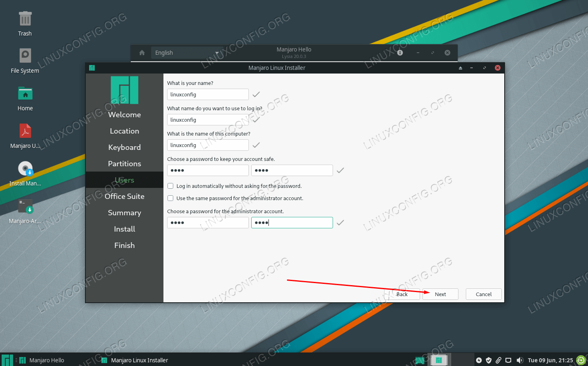Focus the user account password field
The width and height of the screenshot is (588, 366).
[208, 170]
